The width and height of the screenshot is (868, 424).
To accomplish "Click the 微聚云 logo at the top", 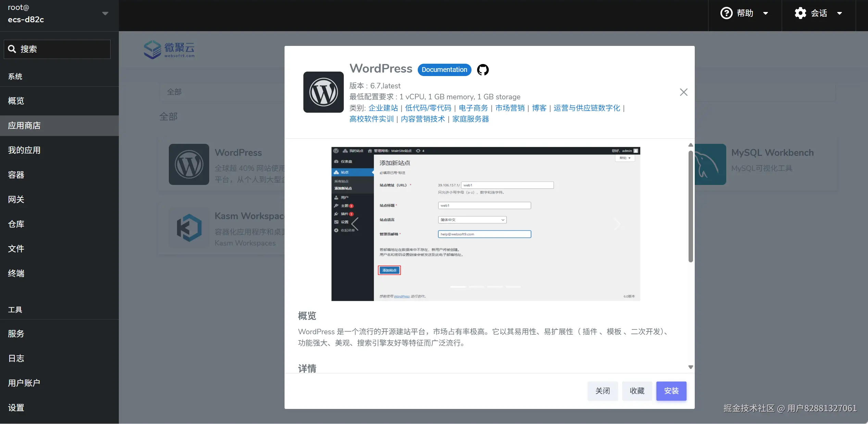I will click(169, 49).
